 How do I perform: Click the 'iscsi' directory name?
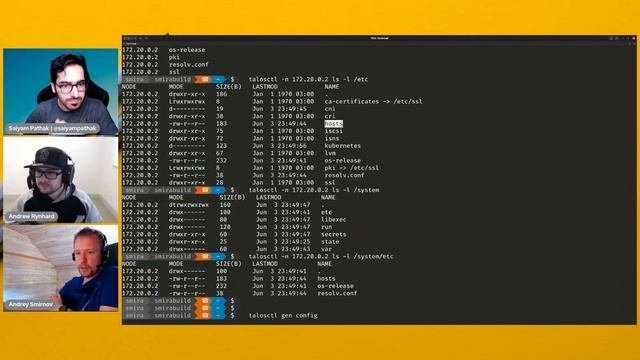(333, 131)
